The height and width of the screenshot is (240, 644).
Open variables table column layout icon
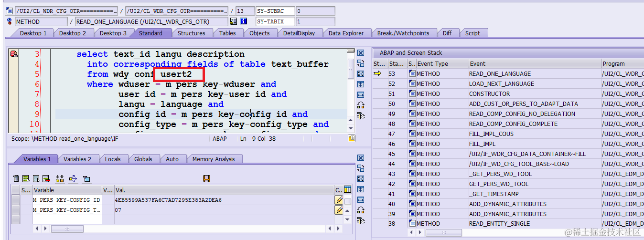[348, 190]
